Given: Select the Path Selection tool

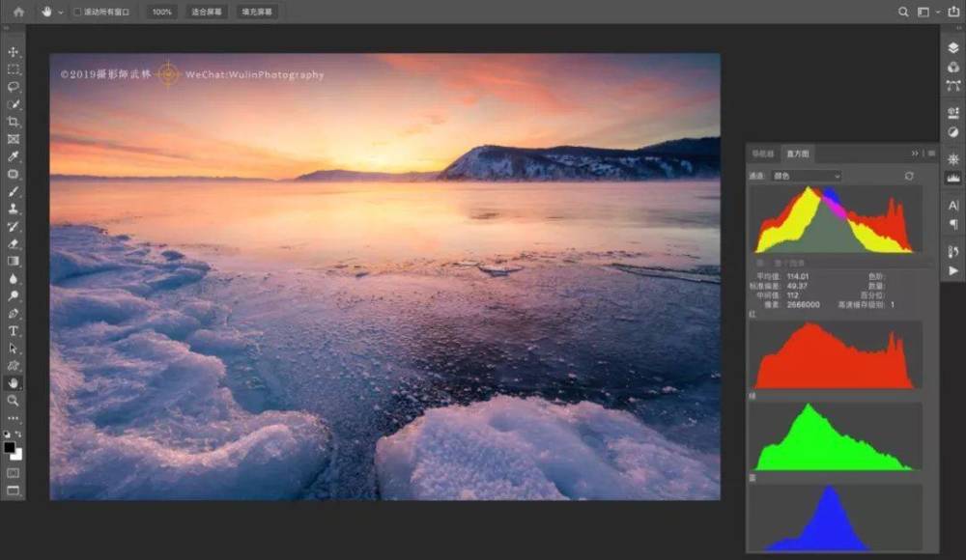Looking at the screenshot, I should pos(13,349).
